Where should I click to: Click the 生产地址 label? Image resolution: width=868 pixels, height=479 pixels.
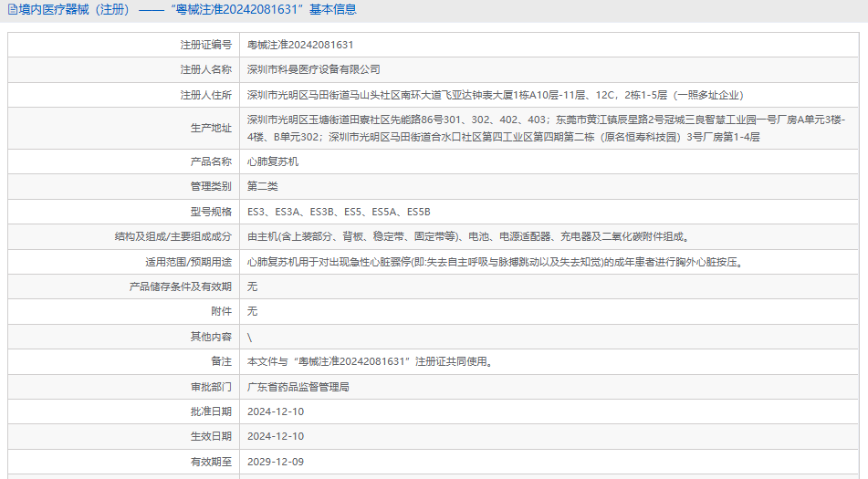[x=211, y=128]
